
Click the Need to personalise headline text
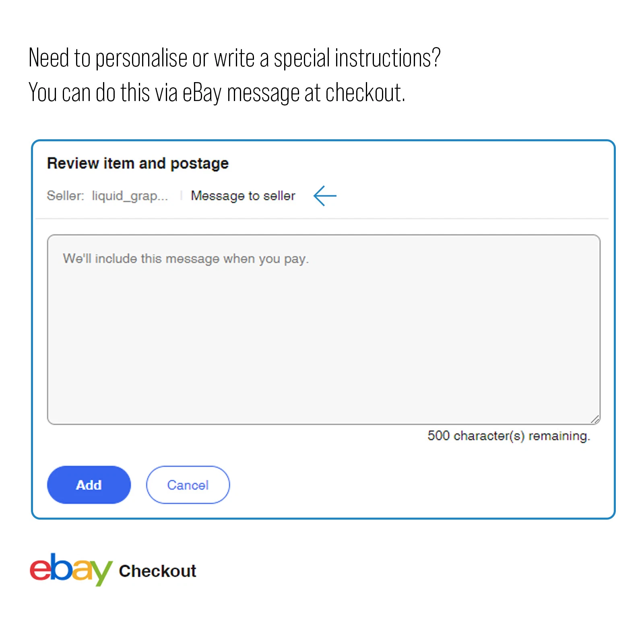[235, 58]
